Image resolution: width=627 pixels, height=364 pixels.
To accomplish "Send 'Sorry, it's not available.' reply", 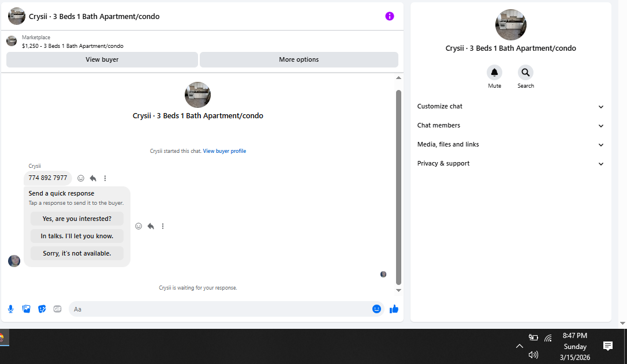I will [x=77, y=253].
